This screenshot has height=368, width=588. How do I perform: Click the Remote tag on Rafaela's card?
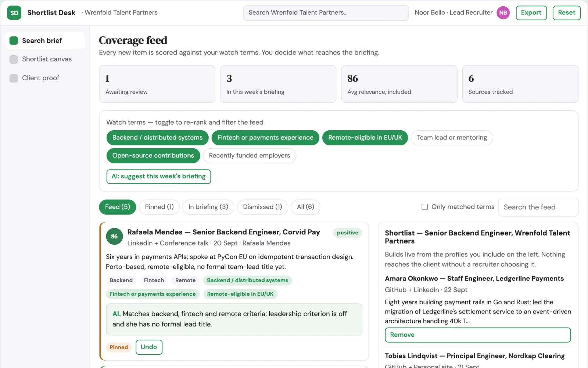pos(185,280)
